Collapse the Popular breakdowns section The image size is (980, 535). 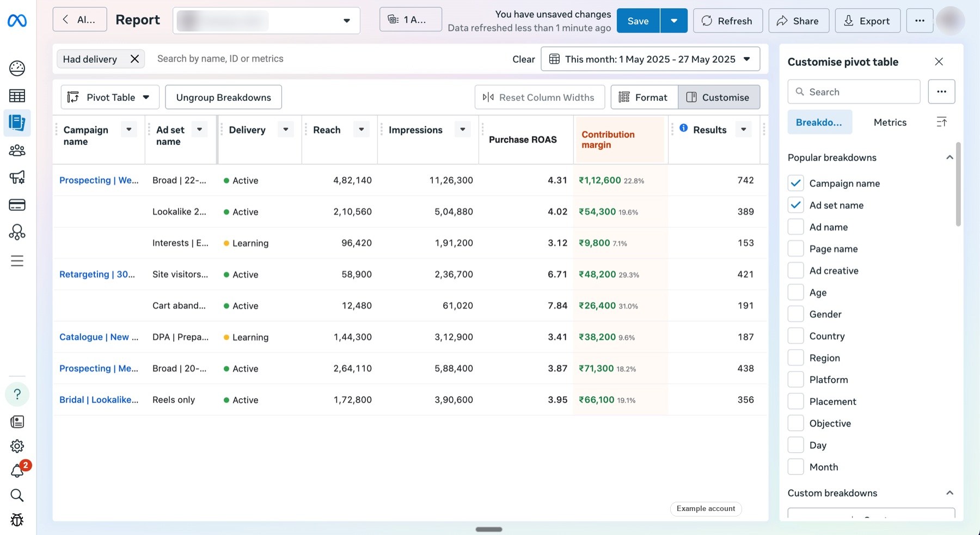(950, 157)
